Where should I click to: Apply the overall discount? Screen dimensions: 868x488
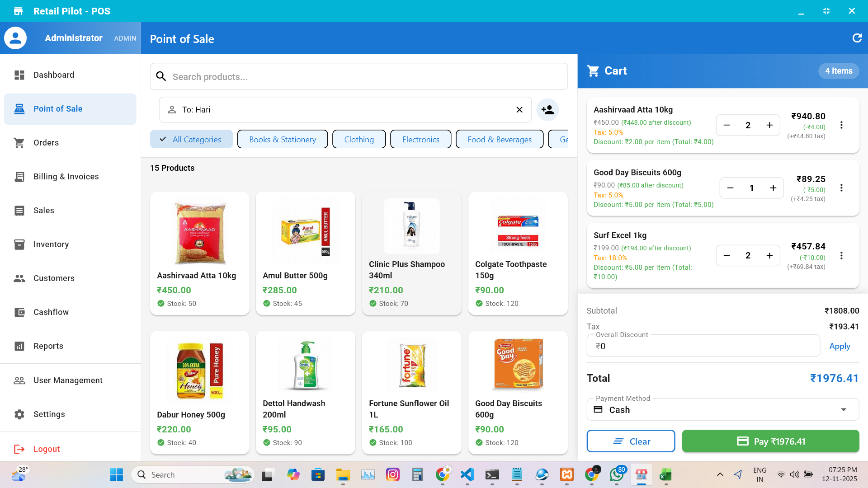(839, 346)
